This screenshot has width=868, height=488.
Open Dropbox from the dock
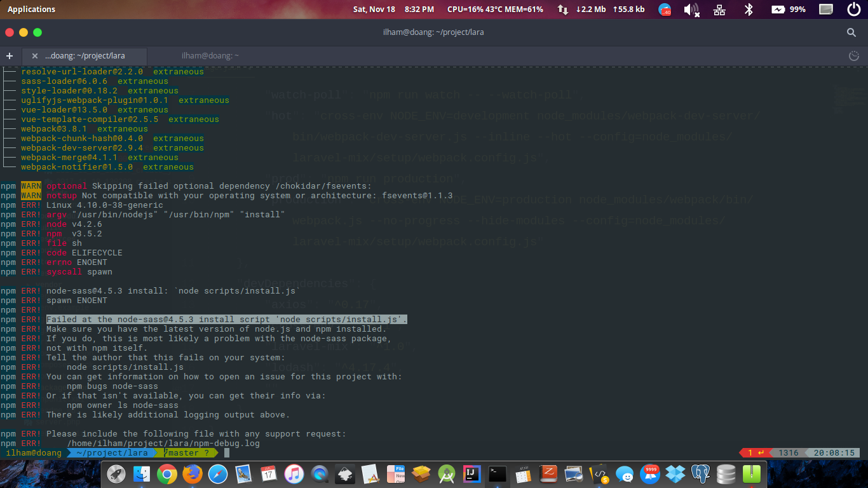(x=675, y=474)
